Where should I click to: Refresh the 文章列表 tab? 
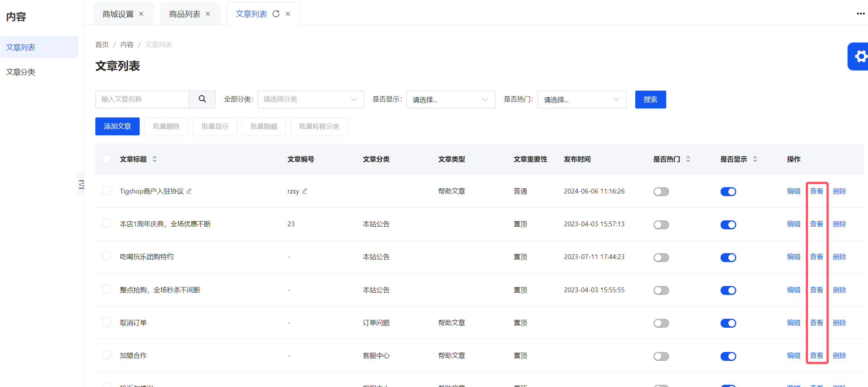point(276,14)
